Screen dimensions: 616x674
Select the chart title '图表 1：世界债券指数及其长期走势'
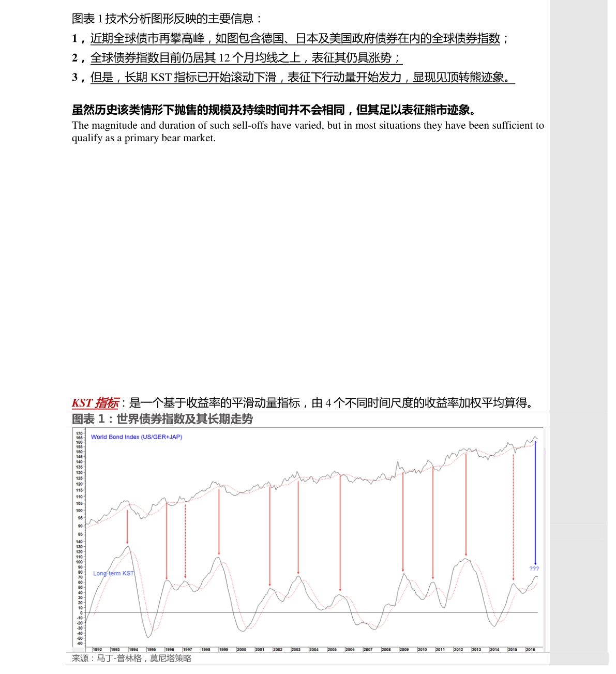(x=162, y=419)
